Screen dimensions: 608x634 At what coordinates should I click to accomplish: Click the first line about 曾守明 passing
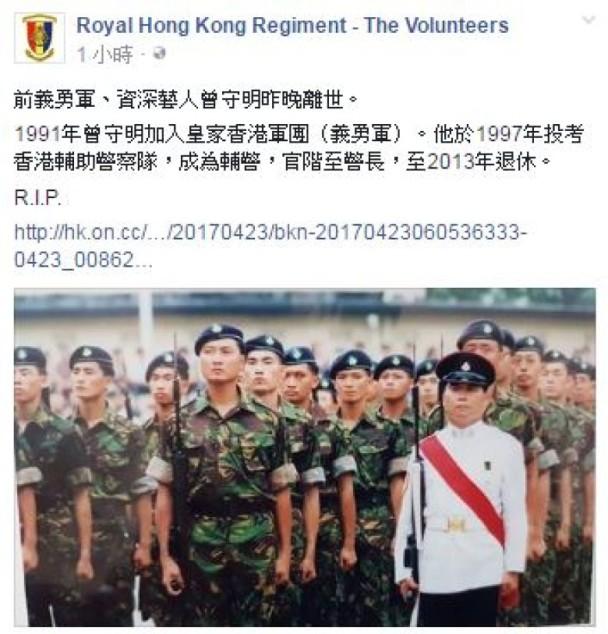(186, 99)
